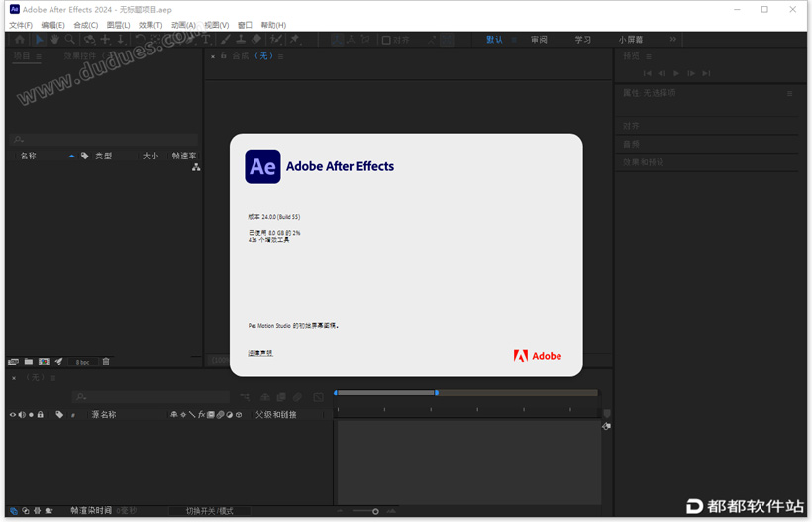Toggle the shy layers switch in timeline
The image size is (812, 522).
(x=265, y=397)
